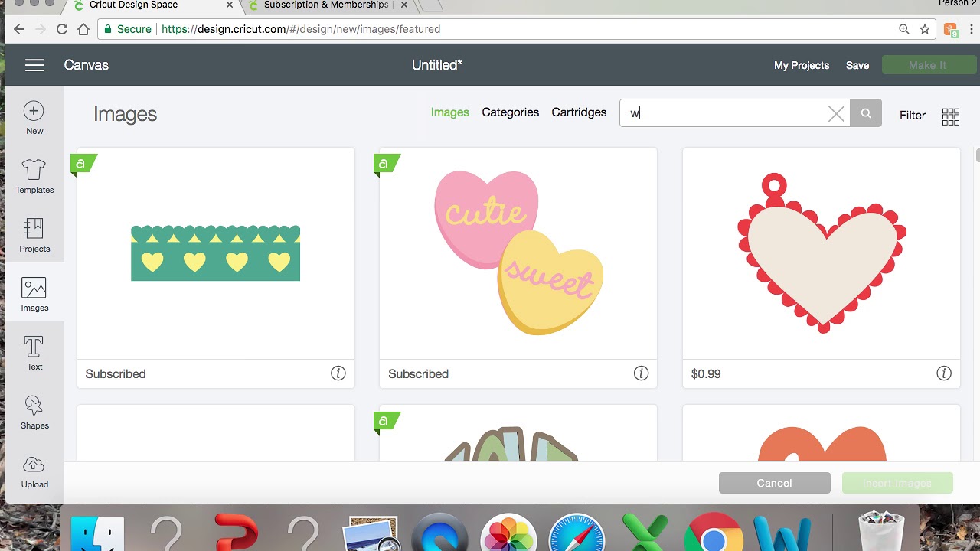This screenshot has height=551, width=980.
Task: Open the Filter options
Action: 912,116
